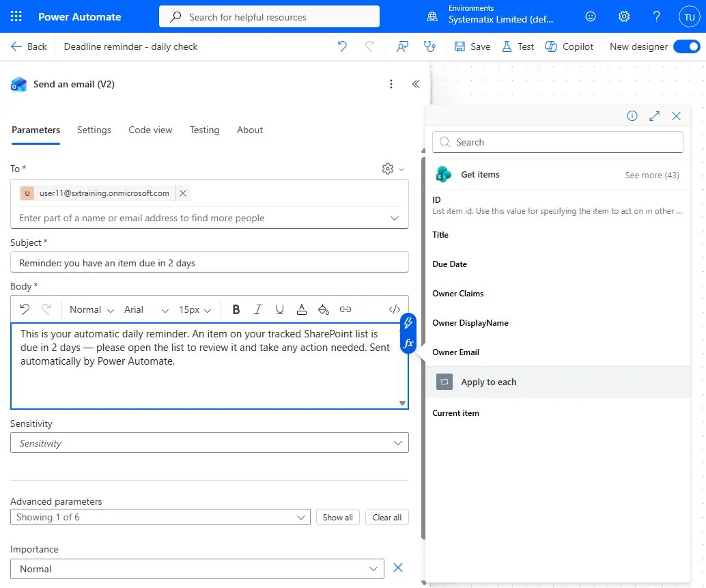Open the help question mark icon
Image resolution: width=706 pixels, height=588 pixels.
[x=656, y=16]
